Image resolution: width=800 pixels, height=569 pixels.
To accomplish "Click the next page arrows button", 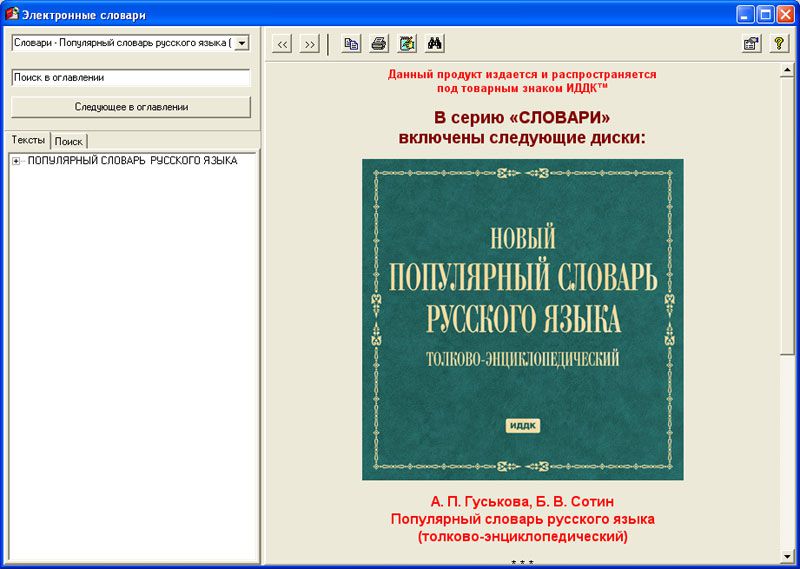I will point(309,44).
